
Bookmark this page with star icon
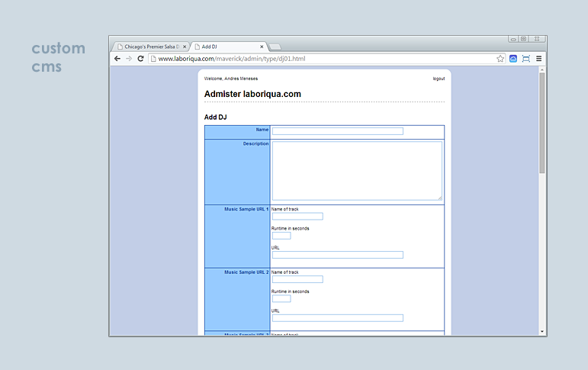[500, 59]
